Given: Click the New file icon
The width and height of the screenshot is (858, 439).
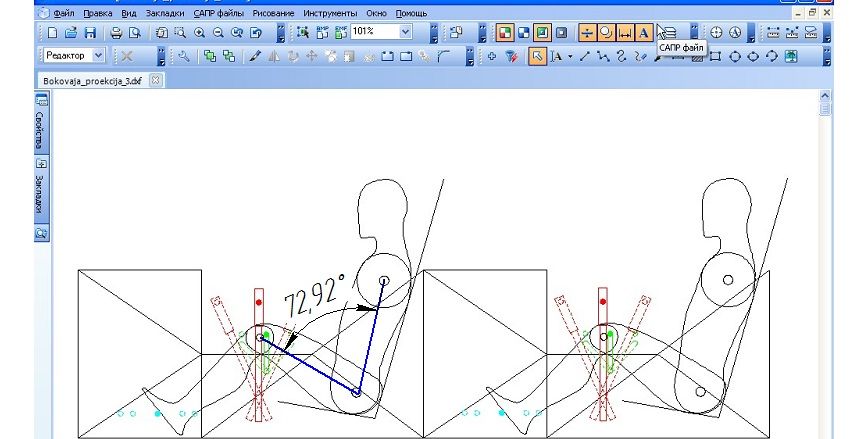Looking at the screenshot, I should (x=52, y=33).
